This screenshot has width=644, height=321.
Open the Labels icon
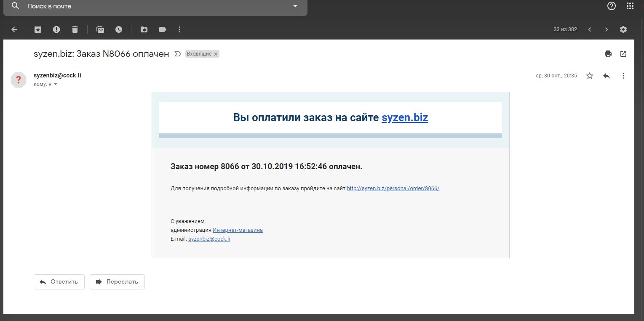click(x=163, y=29)
